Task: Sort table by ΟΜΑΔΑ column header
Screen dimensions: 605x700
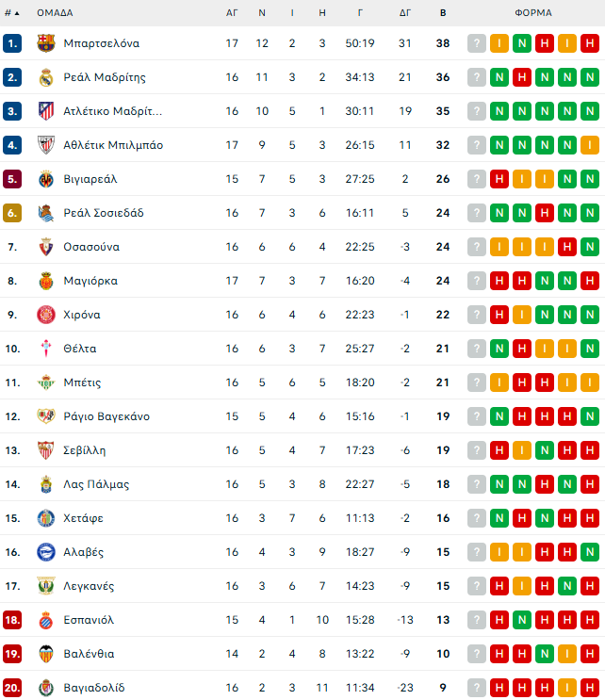Action: point(55,13)
